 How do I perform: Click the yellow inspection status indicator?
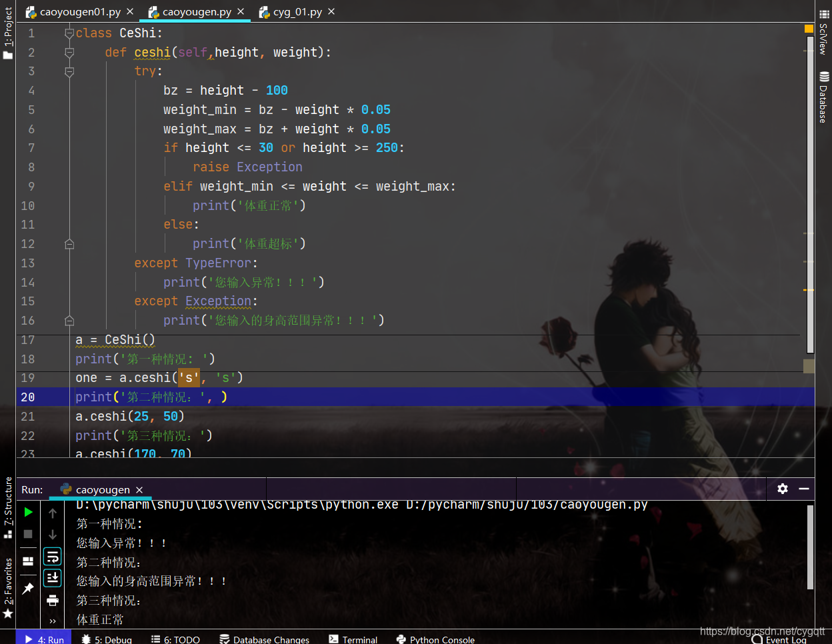809,29
